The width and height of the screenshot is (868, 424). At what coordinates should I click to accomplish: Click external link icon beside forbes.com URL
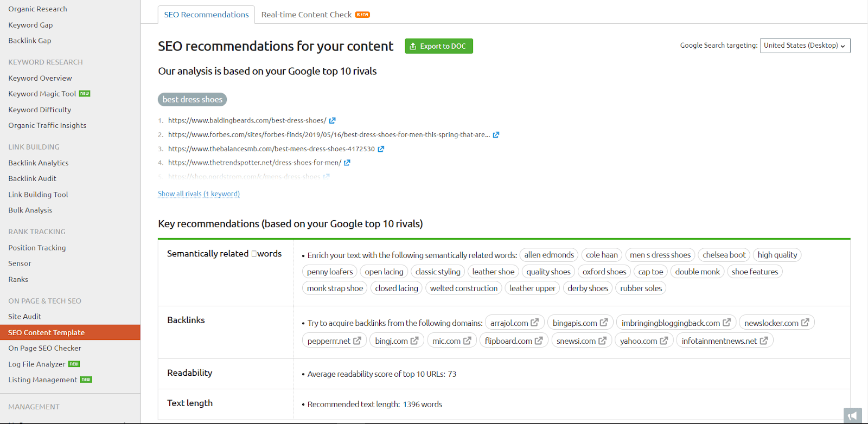[x=496, y=134]
